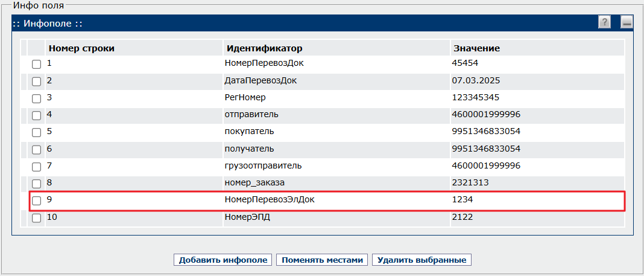Check the row 7 грузоотправитель checkbox
Image resolution: width=644 pixels, height=276 pixels.
[36, 167]
